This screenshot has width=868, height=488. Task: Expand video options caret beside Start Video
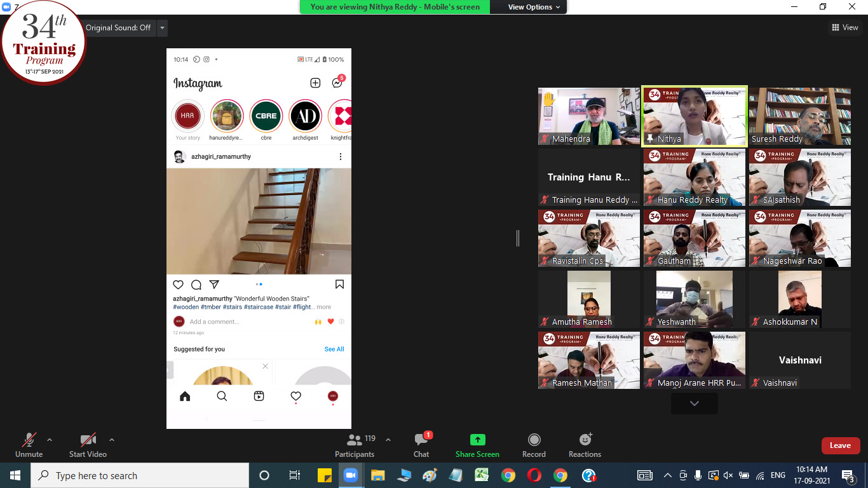click(112, 439)
